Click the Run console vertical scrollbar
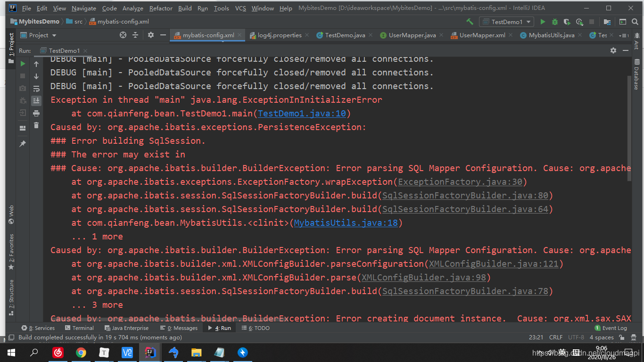This screenshot has width=644, height=362. (629, 128)
